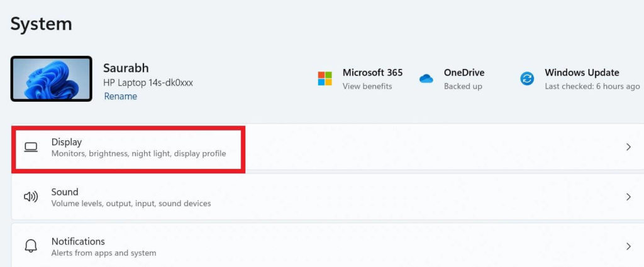Expand the Display row chevron
Image resolution: width=644 pixels, height=267 pixels.
pyautogui.click(x=628, y=147)
